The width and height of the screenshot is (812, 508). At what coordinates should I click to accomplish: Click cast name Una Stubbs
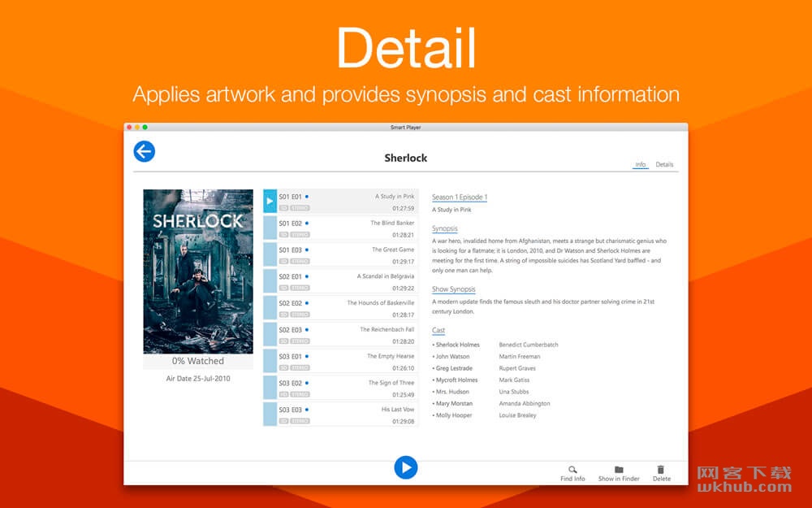514,392
